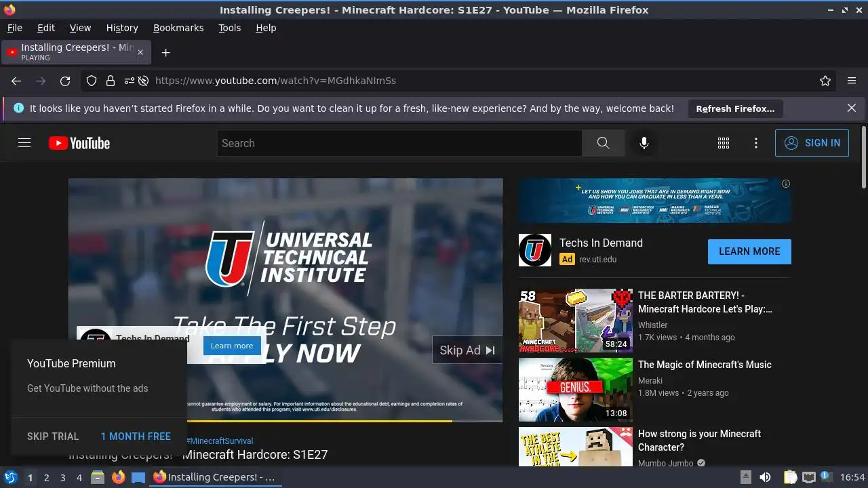
Task: Close the Installing Creepers tab
Action: pyautogui.click(x=140, y=52)
